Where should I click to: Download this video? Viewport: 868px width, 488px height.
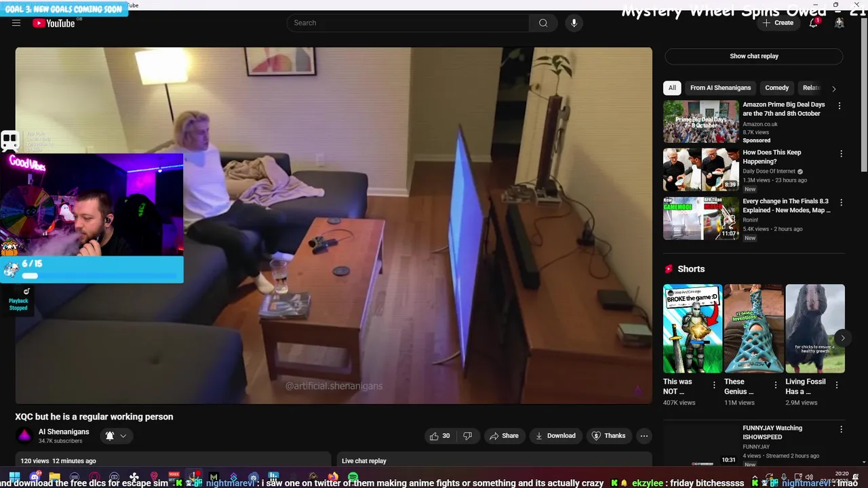click(x=555, y=436)
